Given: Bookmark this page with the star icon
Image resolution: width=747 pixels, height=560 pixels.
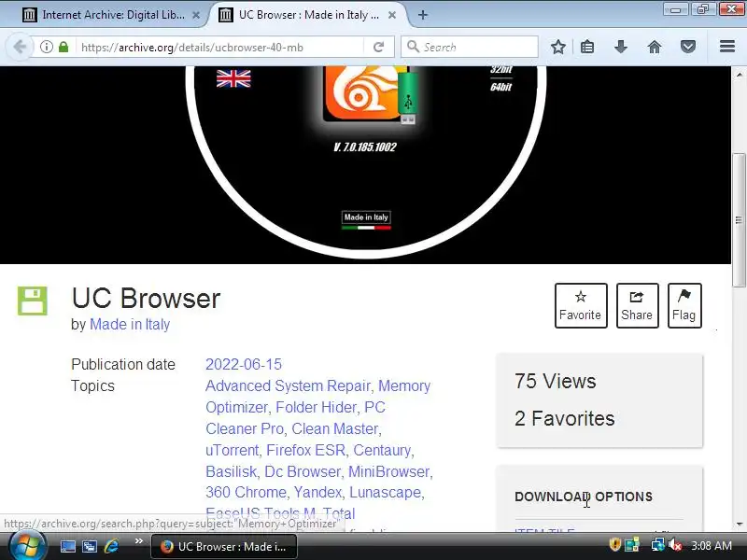Looking at the screenshot, I should click(x=557, y=48).
